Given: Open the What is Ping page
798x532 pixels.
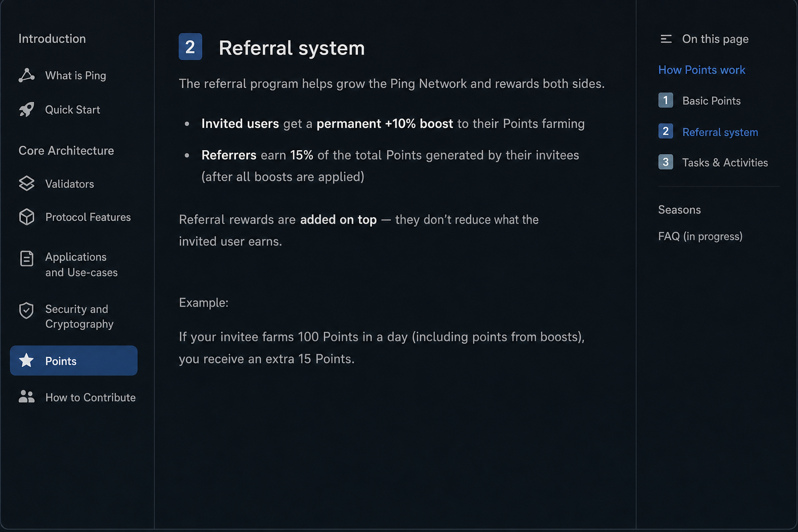Looking at the screenshot, I should (75, 75).
